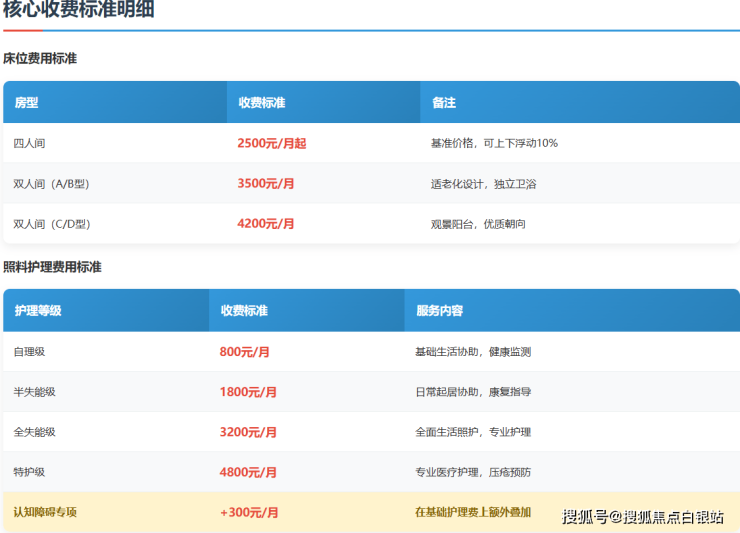Screen dimensions: 740x533
Task: Click the 自理级 care level row
Action: (371, 351)
